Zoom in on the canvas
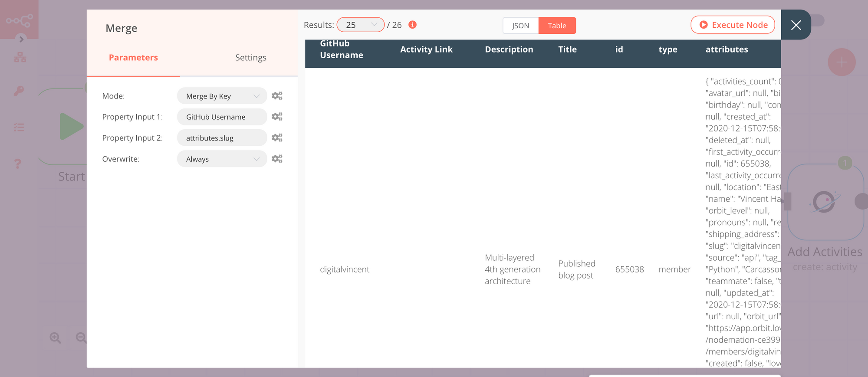Image resolution: width=868 pixels, height=377 pixels. tap(56, 338)
